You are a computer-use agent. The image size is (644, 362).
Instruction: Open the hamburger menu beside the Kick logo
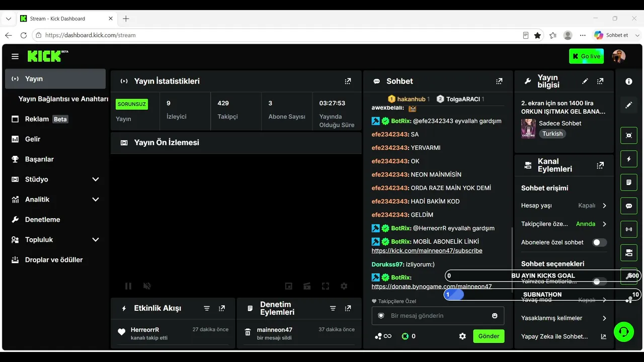15,56
